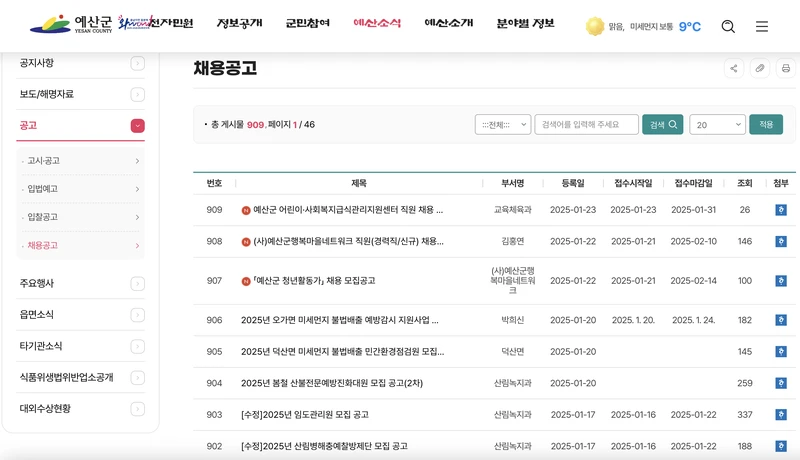Open the search magnifier icon in header
This screenshot has width=800, height=460.
tap(728, 27)
